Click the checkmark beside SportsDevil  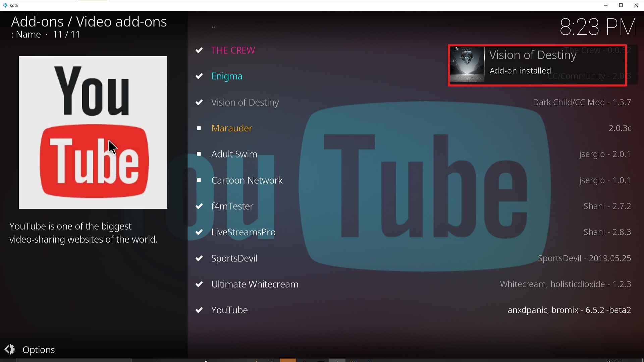199,258
